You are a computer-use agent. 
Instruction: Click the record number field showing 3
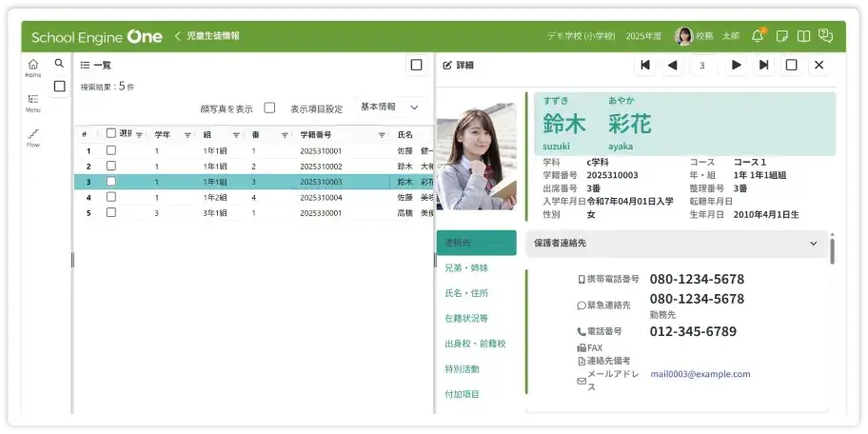(x=703, y=66)
